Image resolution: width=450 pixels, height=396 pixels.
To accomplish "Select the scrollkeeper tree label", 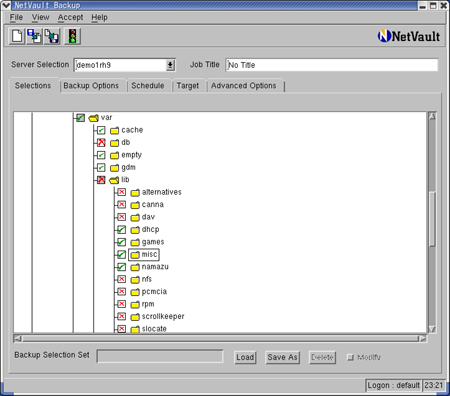I will click(163, 316).
